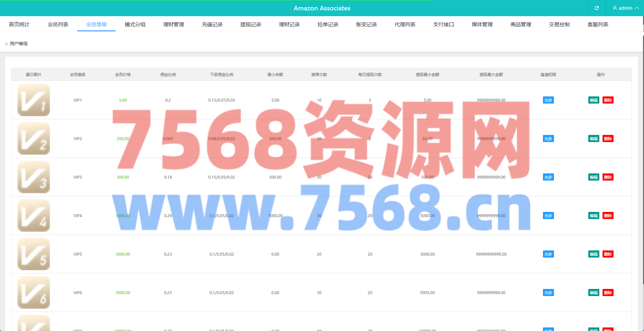Image resolution: width=644 pixels, height=331 pixels.
Task: Select the 商品管理 menu item
Action: coord(521,25)
